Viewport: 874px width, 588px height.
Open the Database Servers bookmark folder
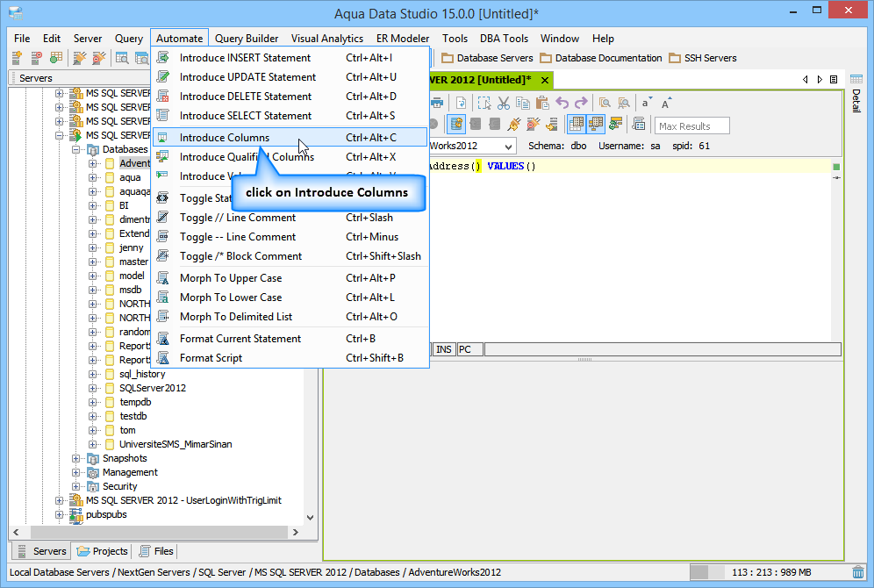pos(487,58)
